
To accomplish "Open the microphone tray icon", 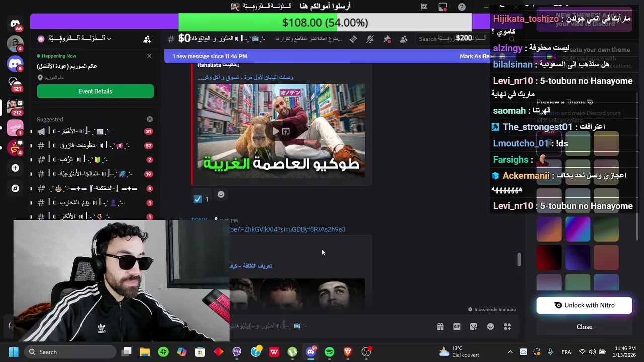I will [x=550, y=352].
